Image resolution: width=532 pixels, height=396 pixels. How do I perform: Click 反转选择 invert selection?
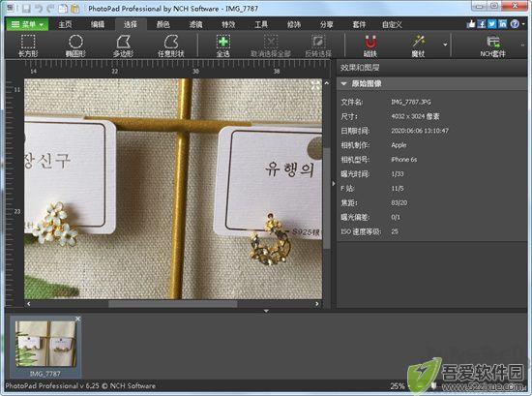318,46
